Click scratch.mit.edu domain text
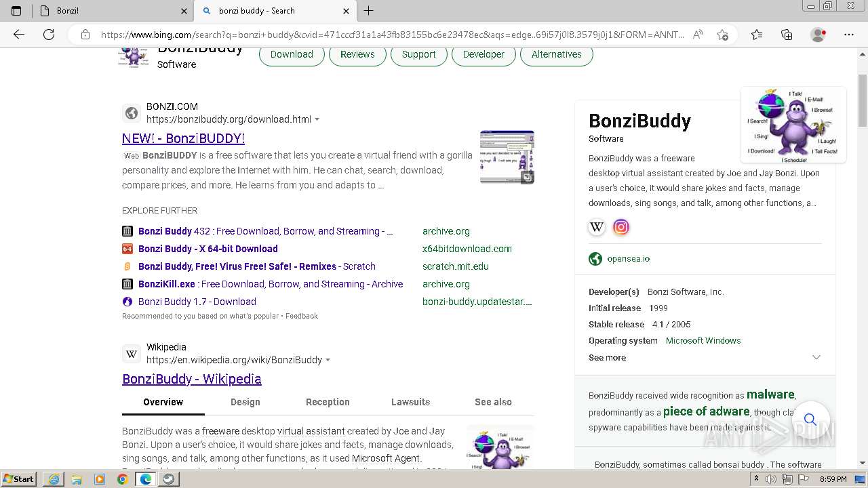Screen dimensions: 868x488 (456, 266)
